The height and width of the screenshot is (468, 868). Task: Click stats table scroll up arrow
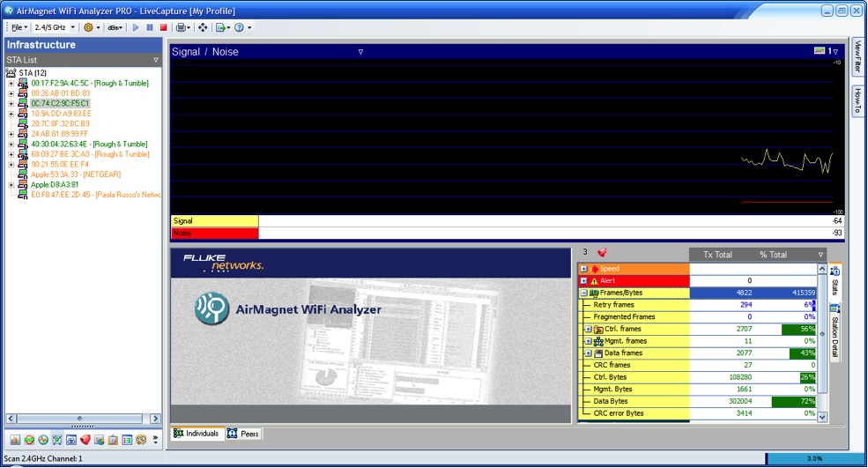(822, 270)
